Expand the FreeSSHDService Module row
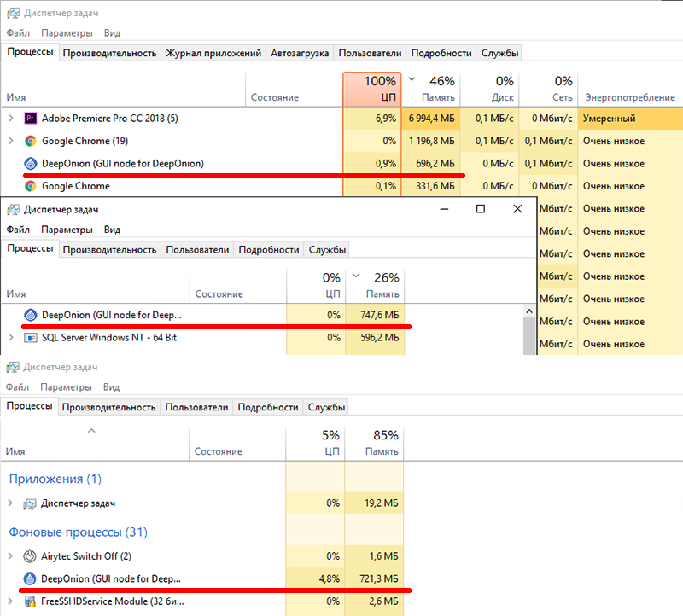This screenshot has width=683, height=616. pyautogui.click(x=10, y=601)
